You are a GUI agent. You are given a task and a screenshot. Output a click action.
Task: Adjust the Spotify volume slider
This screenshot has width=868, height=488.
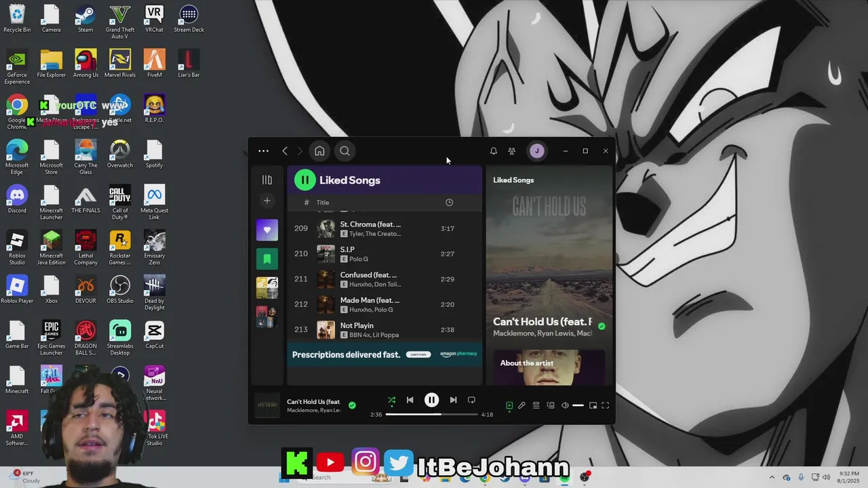(x=578, y=405)
